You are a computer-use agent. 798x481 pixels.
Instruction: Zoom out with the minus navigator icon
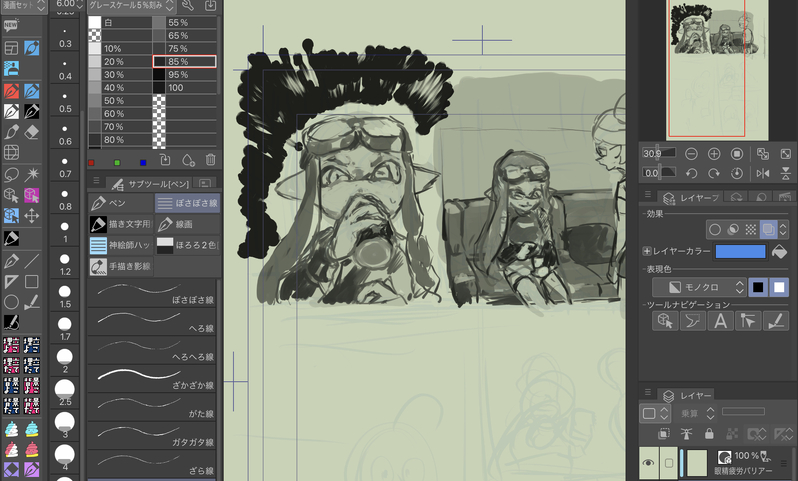coord(691,154)
